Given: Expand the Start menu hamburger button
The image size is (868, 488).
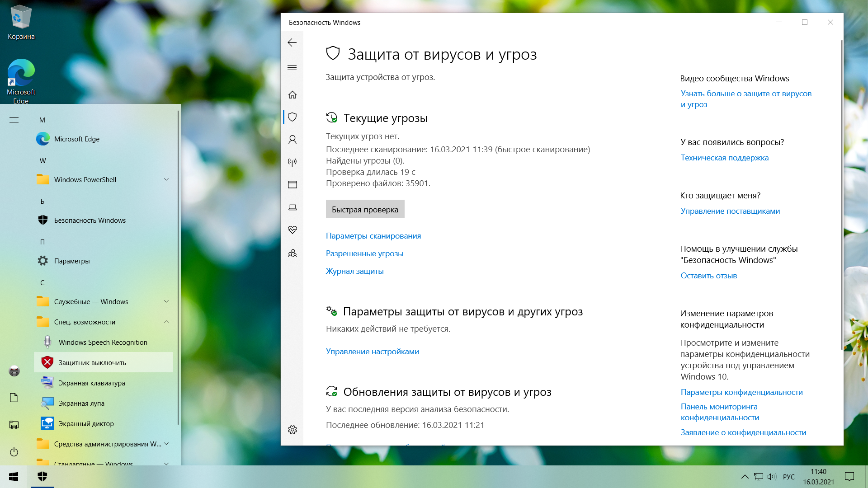Looking at the screenshot, I should [14, 120].
